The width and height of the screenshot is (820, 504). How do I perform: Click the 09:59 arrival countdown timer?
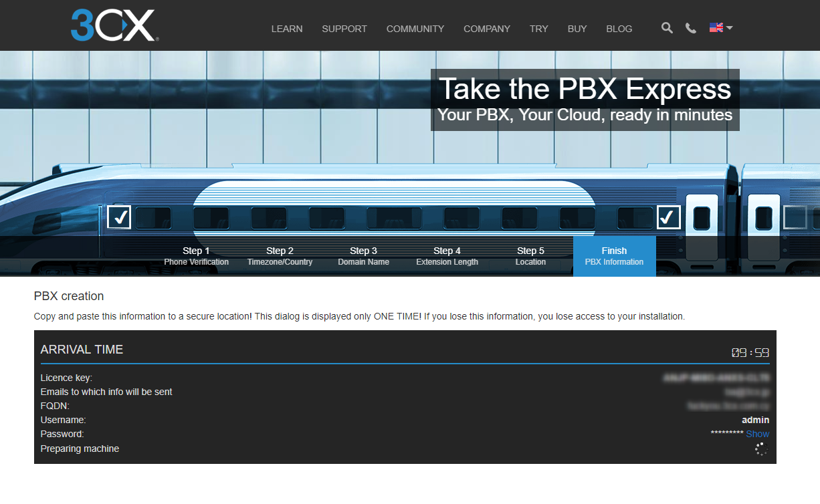(x=750, y=352)
